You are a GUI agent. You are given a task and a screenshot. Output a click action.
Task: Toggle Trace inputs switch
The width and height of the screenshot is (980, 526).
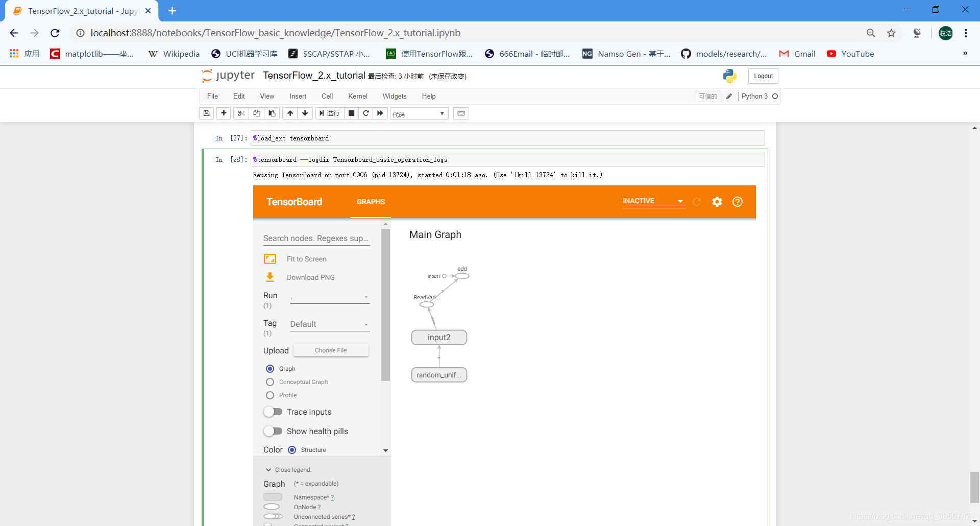tap(273, 412)
